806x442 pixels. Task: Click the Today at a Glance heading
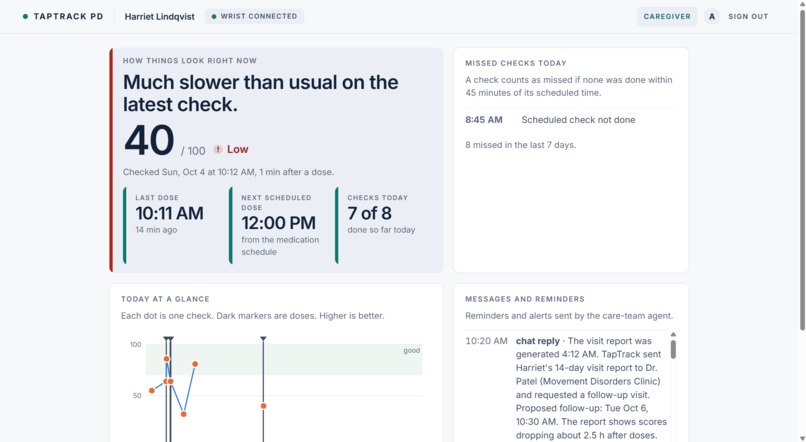[x=165, y=299]
